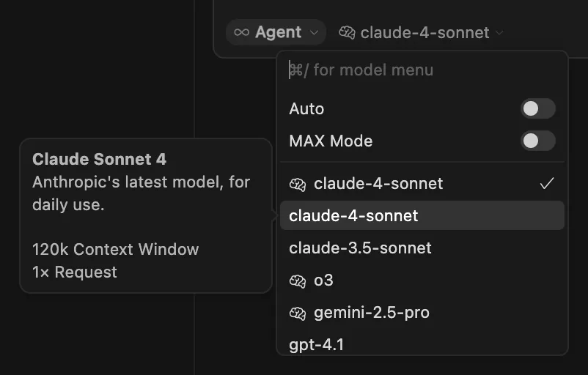Turn on the MAX Mode toggle

[537, 141]
